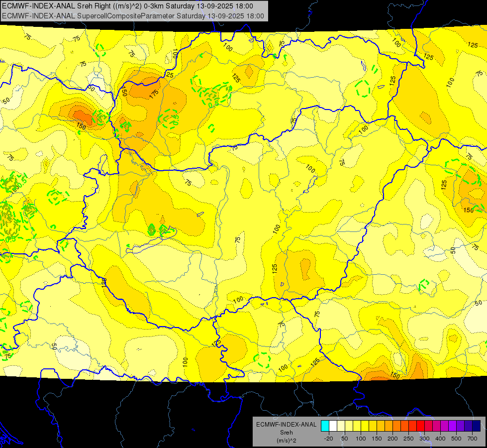Click the '700' legend scale value
The width and height of the screenshot is (487, 448).
[473, 439]
